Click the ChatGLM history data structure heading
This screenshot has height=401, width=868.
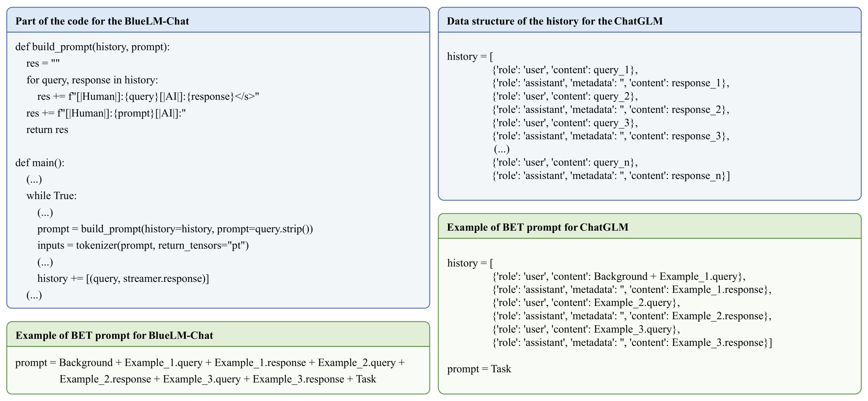pyautogui.click(x=555, y=21)
